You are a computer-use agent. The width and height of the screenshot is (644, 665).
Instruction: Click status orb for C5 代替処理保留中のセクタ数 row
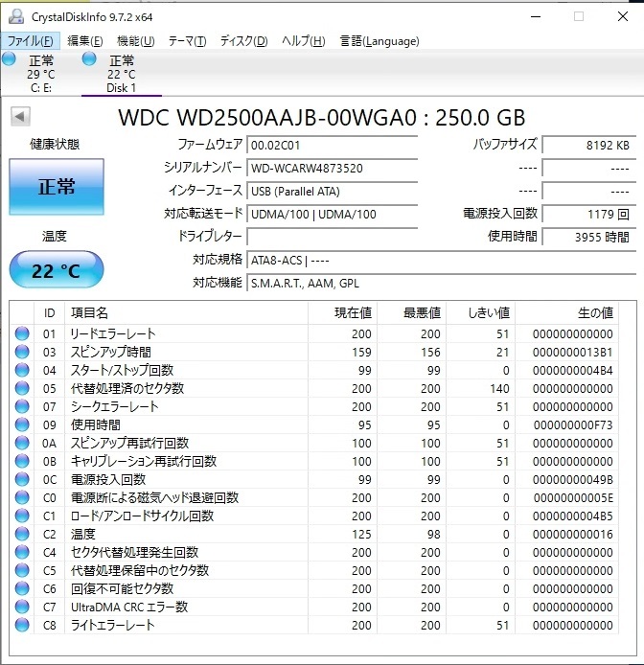[22, 571]
